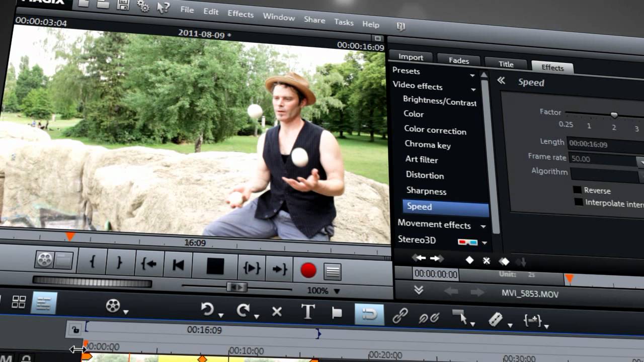Click the new project icon
The width and height of the screenshot is (644, 362).
point(83,4)
